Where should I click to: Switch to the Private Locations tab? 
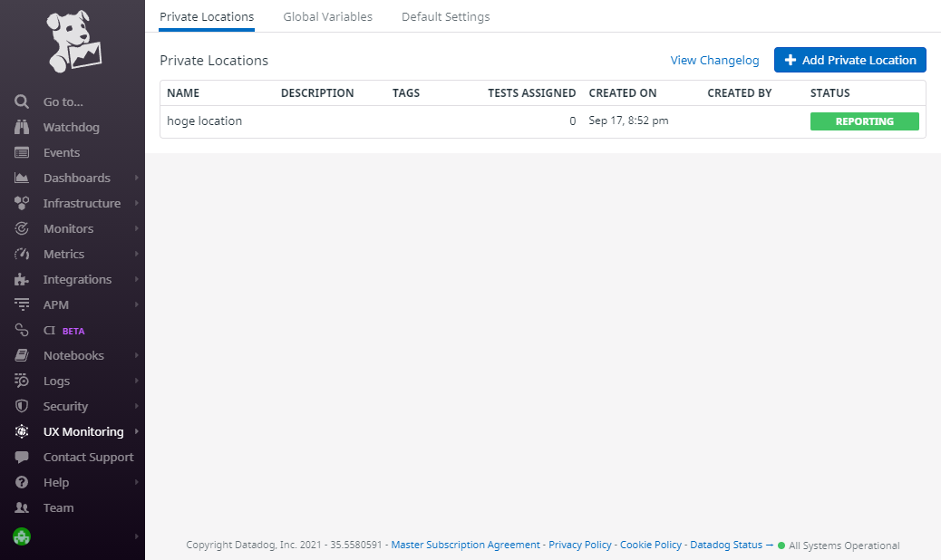tap(207, 17)
